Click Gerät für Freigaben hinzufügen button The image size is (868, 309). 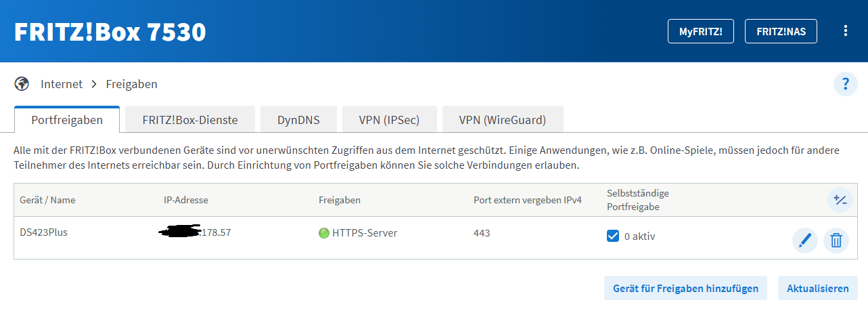click(x=685, y=288)
